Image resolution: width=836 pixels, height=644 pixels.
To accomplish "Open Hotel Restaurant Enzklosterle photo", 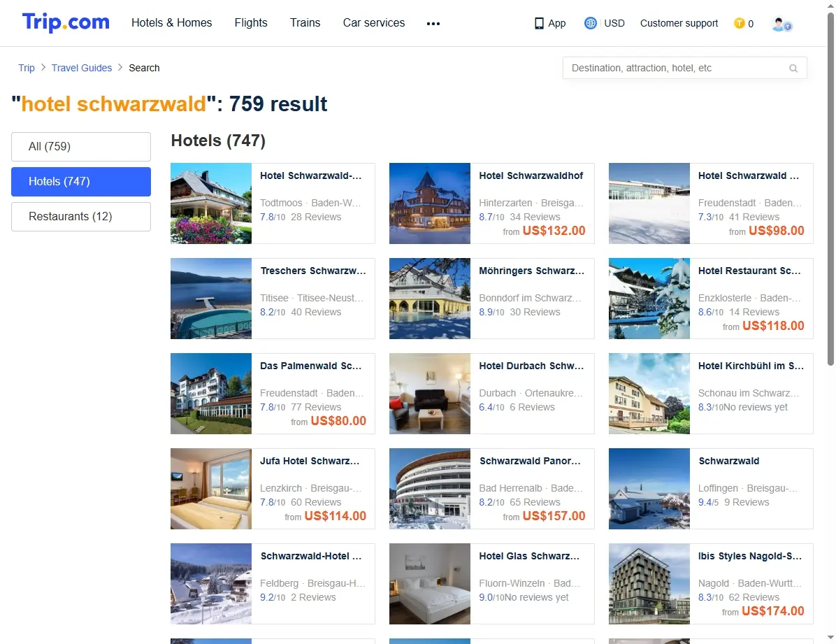I will coord(649,299).
